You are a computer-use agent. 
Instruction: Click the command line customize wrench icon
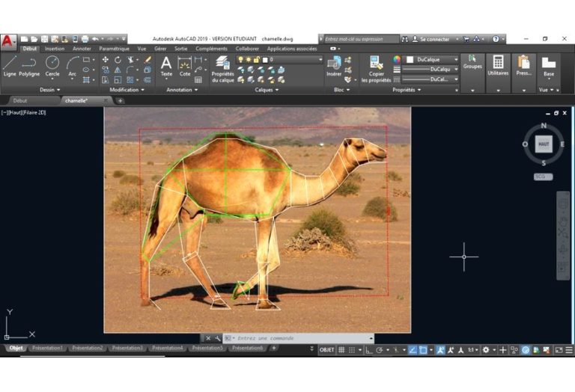218,338
